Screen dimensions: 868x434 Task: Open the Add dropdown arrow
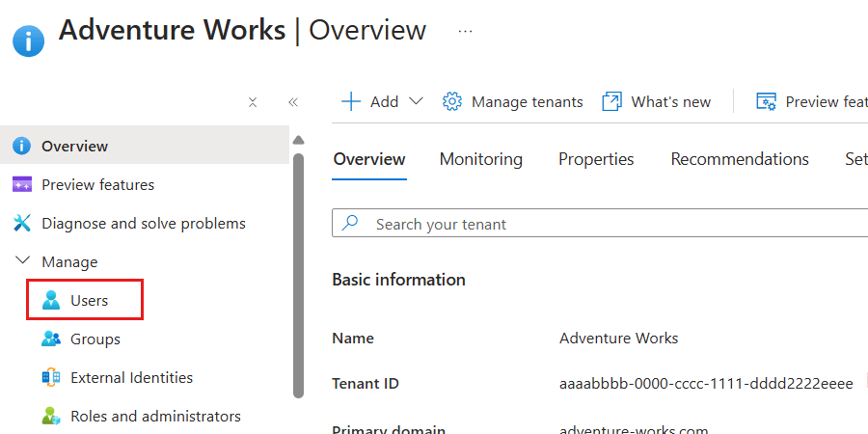pos(417,102)
